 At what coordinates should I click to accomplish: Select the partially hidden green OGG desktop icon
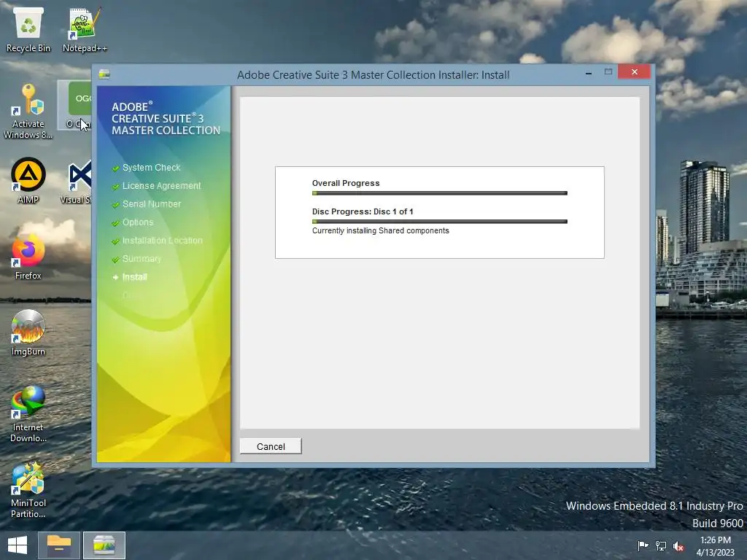75,105
